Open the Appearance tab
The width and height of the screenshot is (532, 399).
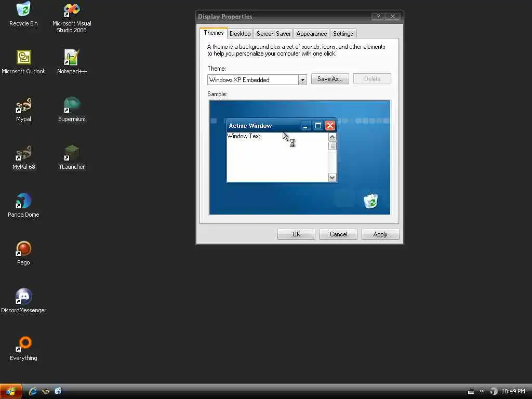point(312,34)
